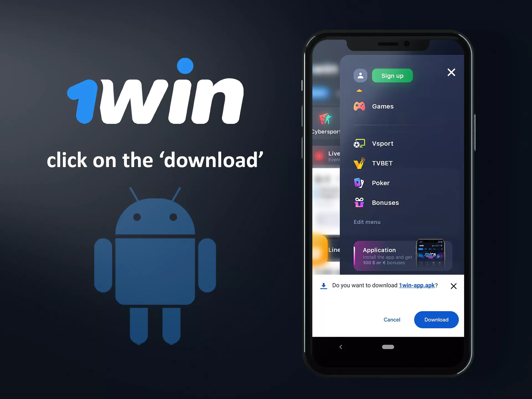The image size is (532, 399).
Task: Click the Games icon in sidebar
Action: coord(359,106)
